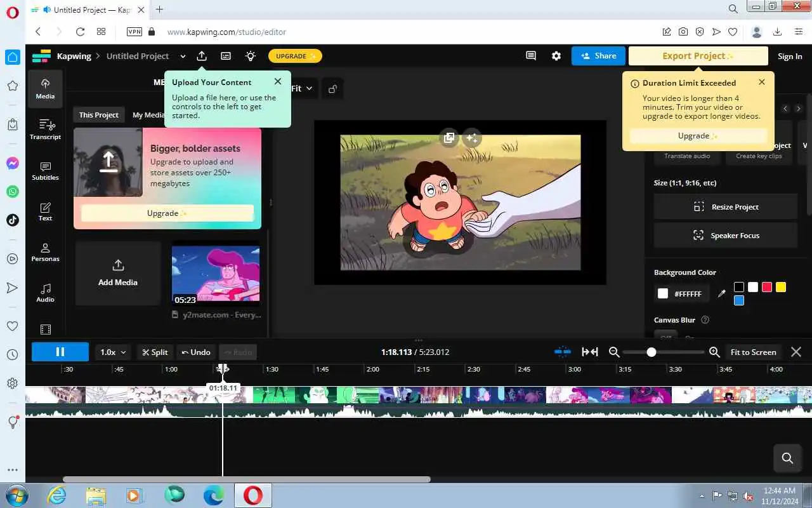
Task: Open the 1.0x playback speed dropdown
Action: [114, 352]
